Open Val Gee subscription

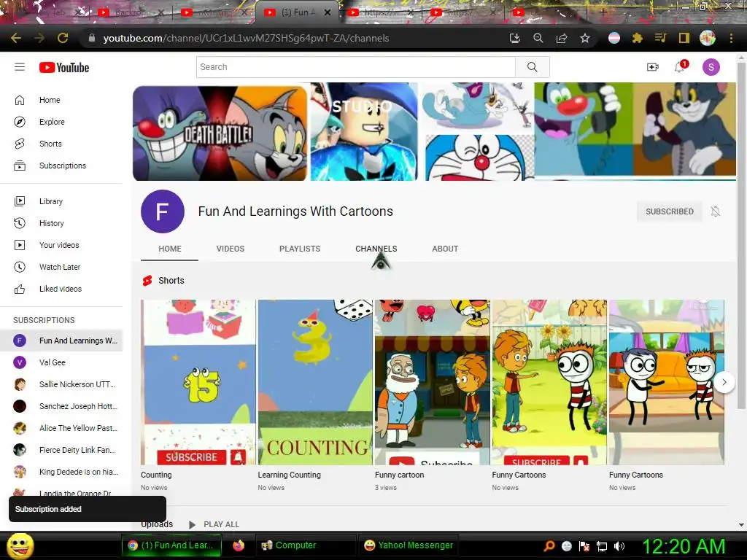tap(61, 362)
